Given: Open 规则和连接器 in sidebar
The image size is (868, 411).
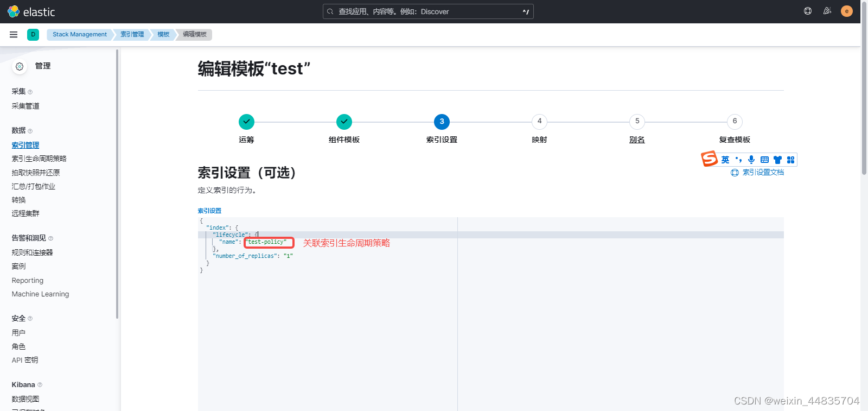Looking at the screenshot, I should point(33,252).
